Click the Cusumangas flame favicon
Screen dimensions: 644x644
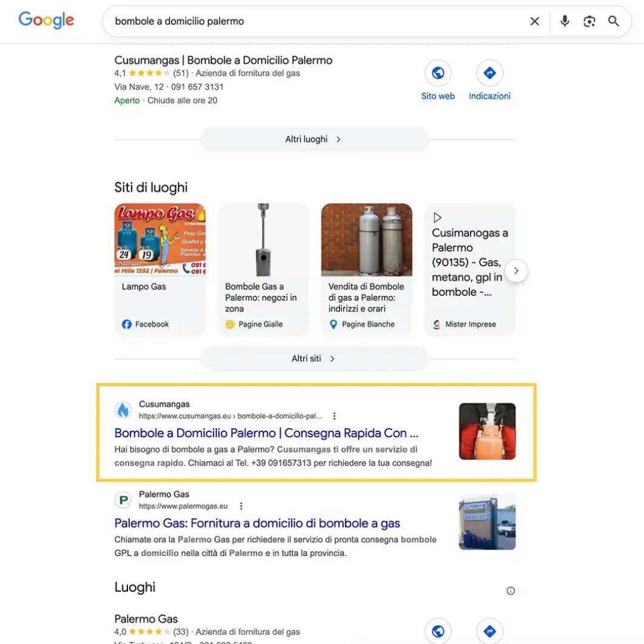coord(123,409)
